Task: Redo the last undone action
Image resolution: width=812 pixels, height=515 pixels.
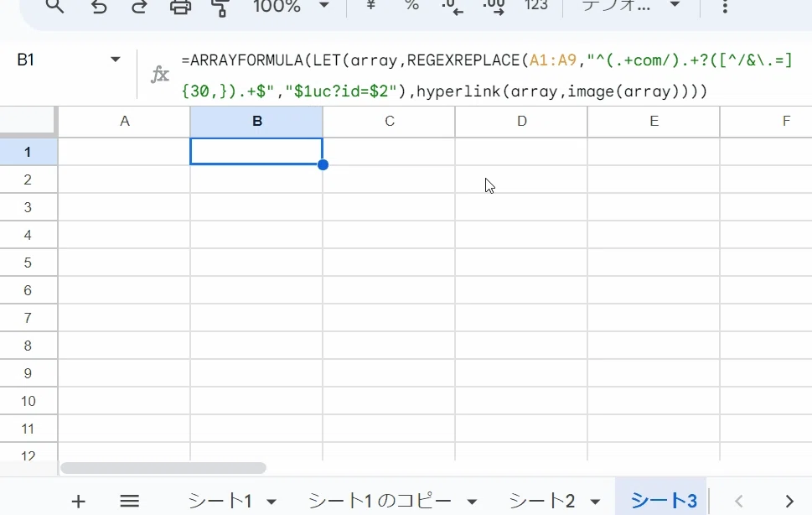Action: [x=139, y=7]
